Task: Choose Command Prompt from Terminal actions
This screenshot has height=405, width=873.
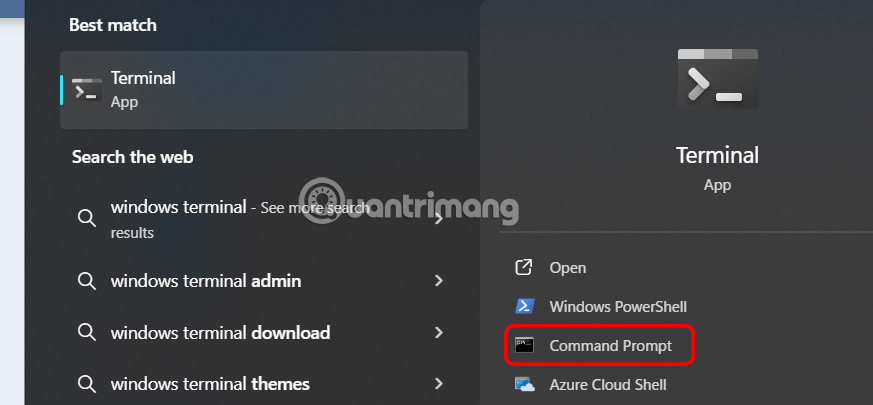Action: (x=610, y=346)
